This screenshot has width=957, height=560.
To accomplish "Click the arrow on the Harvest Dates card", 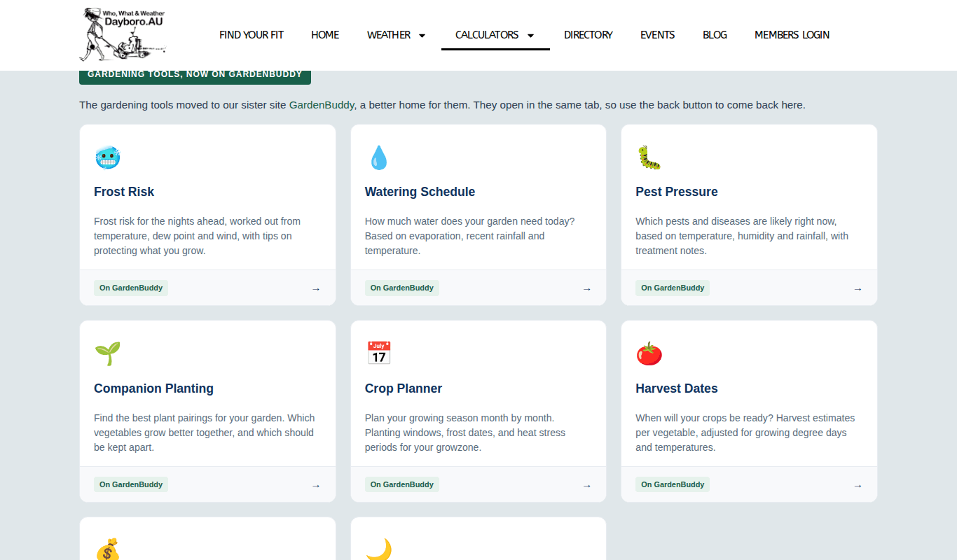I will click(x=858, y=485).
